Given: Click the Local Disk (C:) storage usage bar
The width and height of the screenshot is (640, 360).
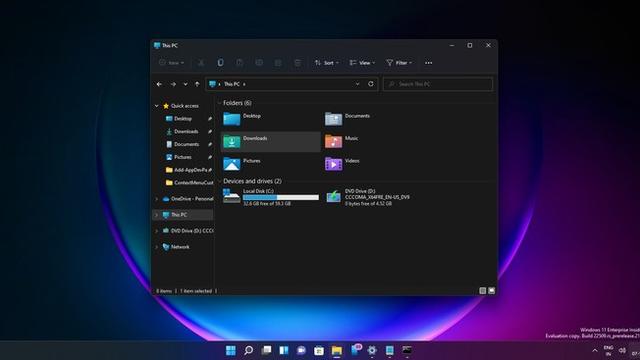Looking at the screenshot, I should [x=281, y=197].
